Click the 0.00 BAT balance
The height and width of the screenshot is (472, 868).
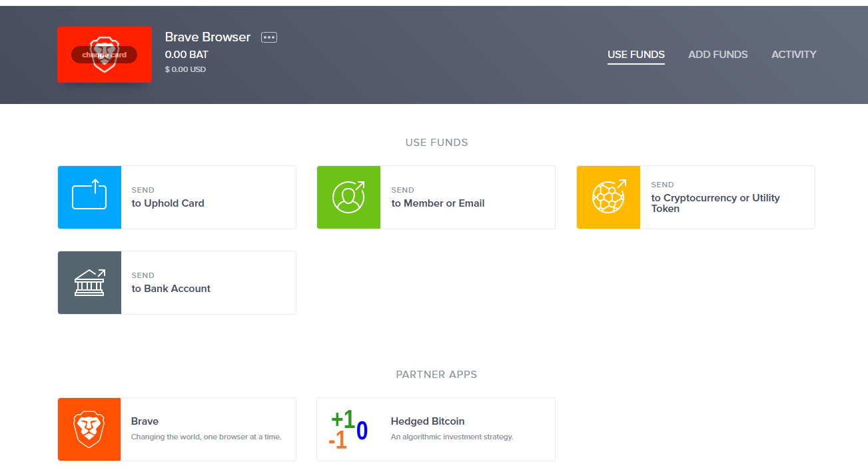point(187,55)
